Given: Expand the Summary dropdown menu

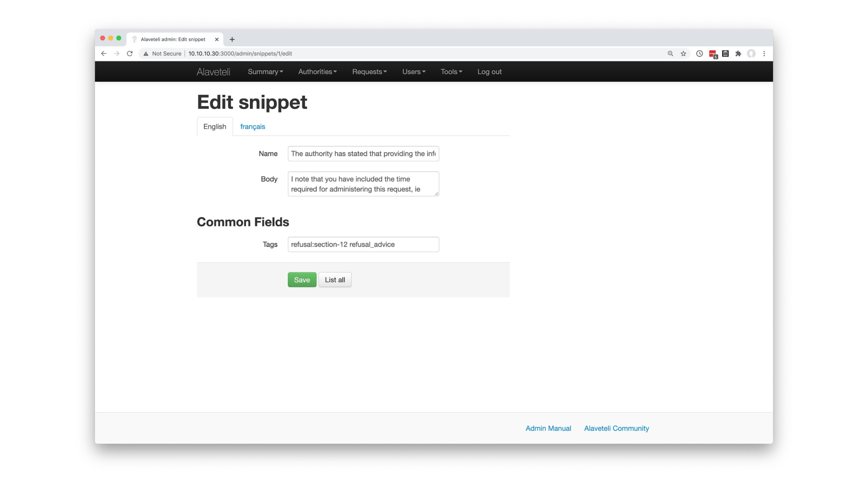Looking at the screenshot, I should [x=265, y=71].
